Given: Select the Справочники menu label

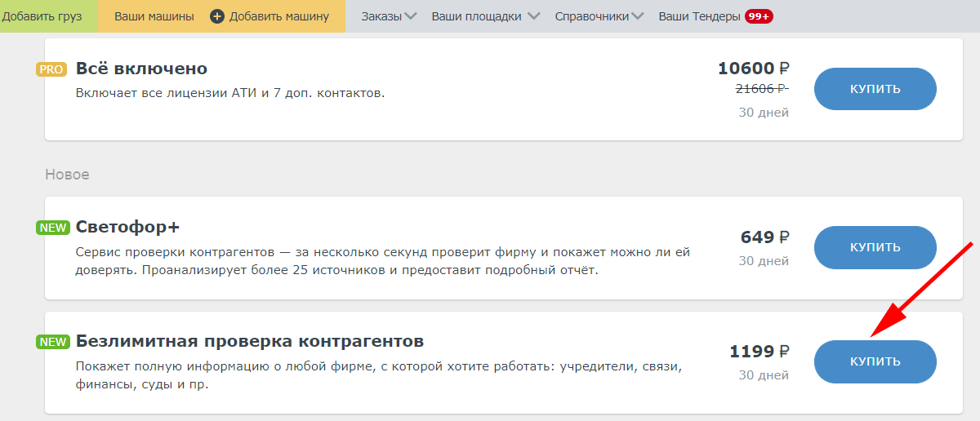Looking at the screenshot, I should 592,16.
